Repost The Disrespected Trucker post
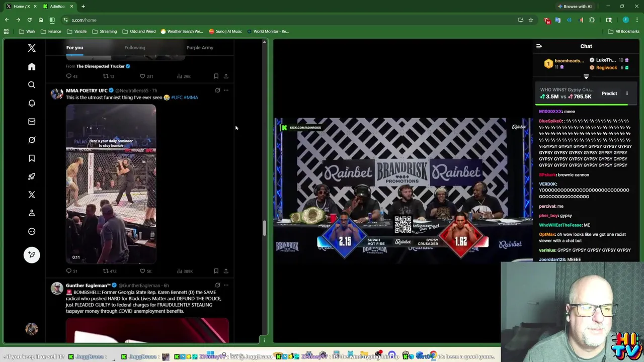644x362 pixels. tap(106, 76)
